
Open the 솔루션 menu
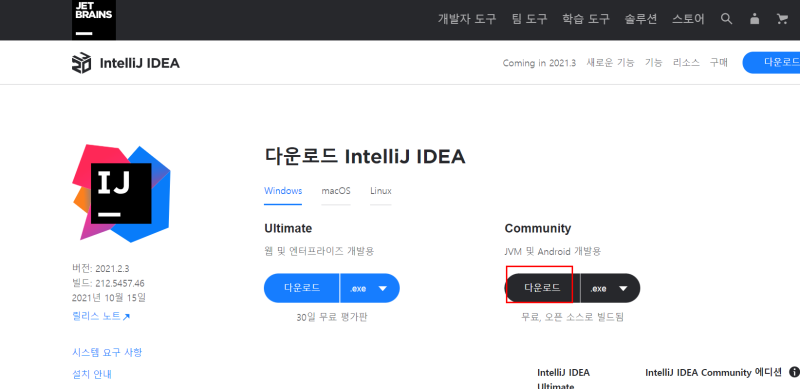pyautogui.click(x=641, y=19)
